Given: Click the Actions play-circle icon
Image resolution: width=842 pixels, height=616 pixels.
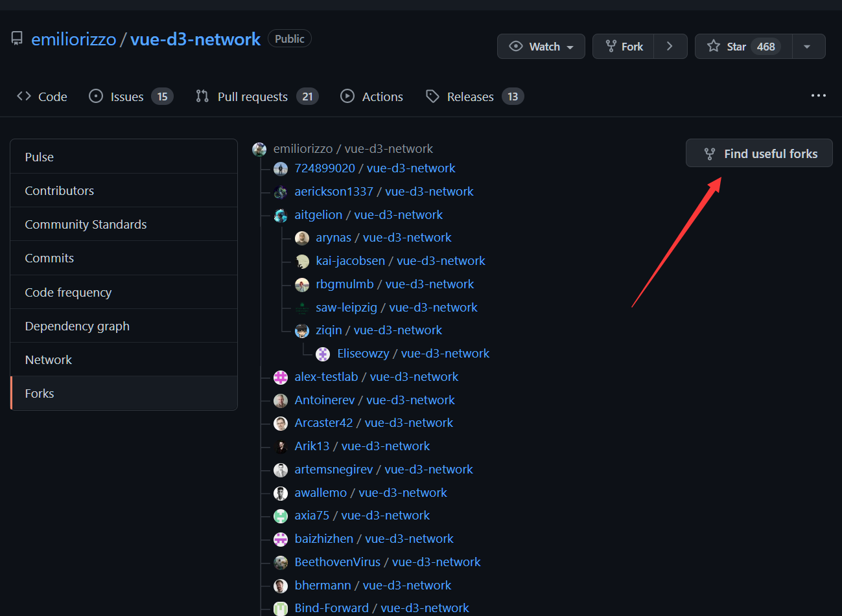Looking at the screenshot, I should 347,96.
